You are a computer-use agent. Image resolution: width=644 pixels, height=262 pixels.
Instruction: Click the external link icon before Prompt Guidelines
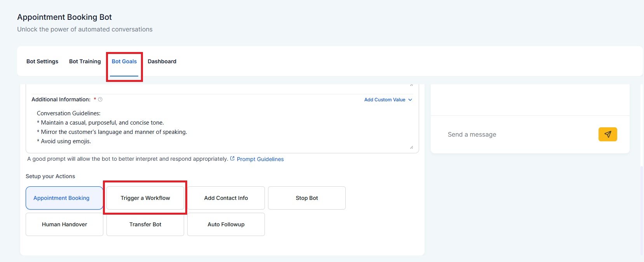click(x=232, y=159)
